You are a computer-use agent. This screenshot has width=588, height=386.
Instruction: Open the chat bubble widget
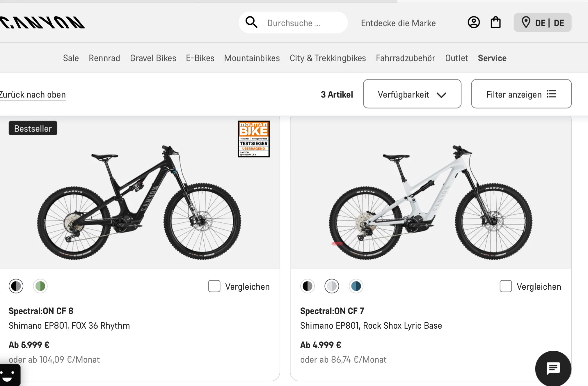pos(553,369)
